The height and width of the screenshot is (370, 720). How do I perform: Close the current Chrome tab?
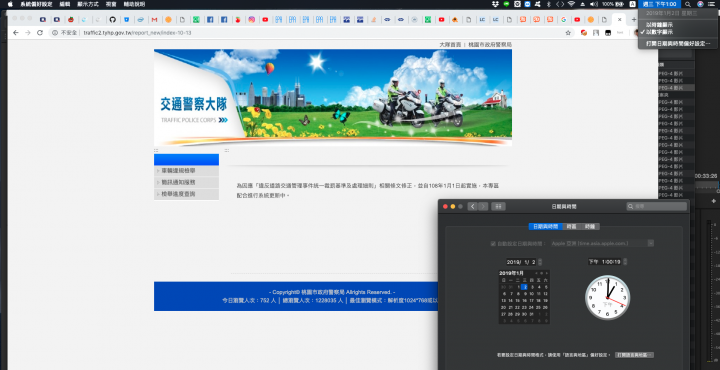(x=619, y=20)
